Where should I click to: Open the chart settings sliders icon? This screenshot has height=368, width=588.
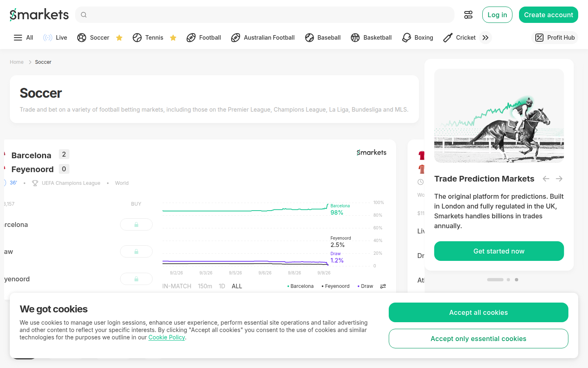[x=383, y=286]
